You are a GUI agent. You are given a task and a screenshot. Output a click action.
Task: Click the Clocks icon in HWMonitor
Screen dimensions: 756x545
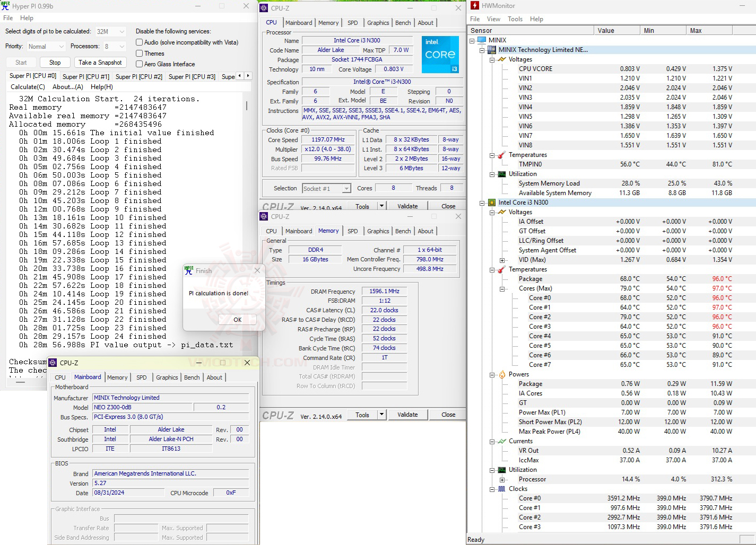pyautogui.click(x=502, y=489)
